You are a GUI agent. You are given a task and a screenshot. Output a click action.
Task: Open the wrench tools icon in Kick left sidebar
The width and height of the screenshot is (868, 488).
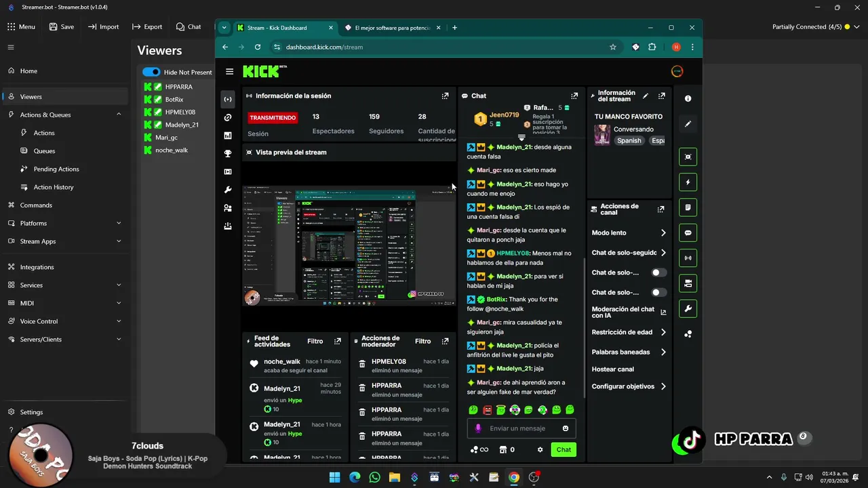click(228, 190)
